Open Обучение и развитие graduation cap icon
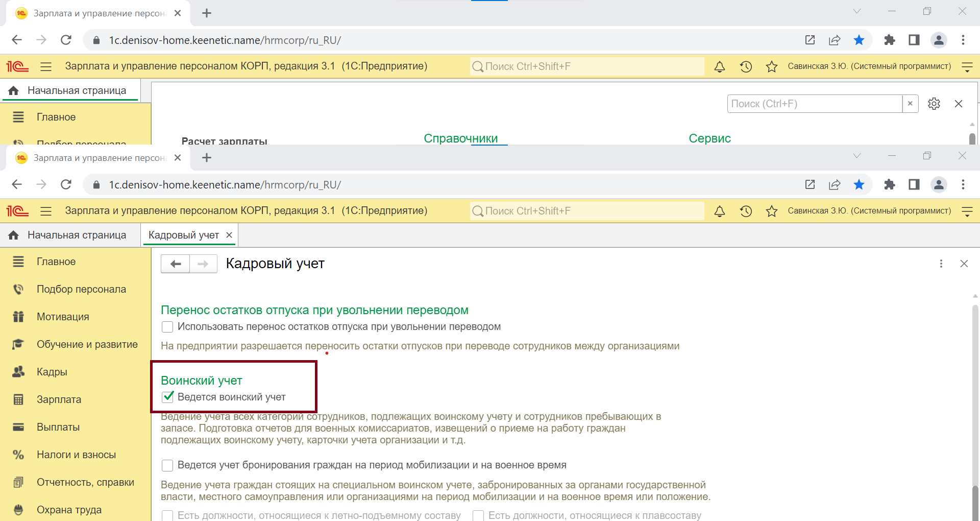 [18, 344]
